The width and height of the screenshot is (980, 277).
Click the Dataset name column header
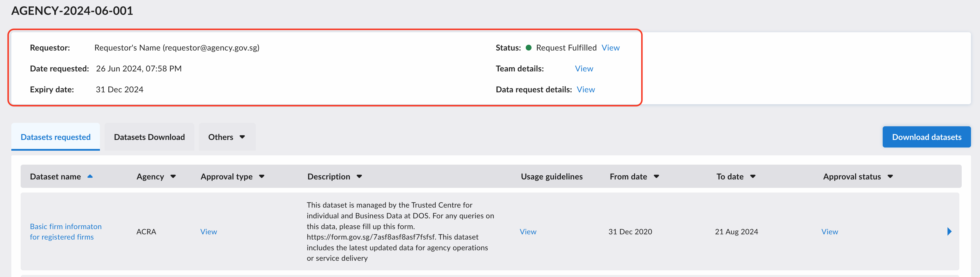click(x=55, y=177)
